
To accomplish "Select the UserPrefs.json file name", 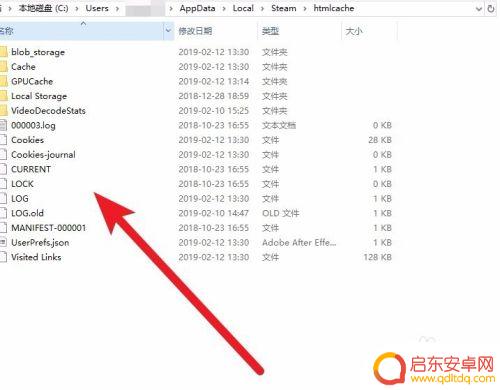I will [x=40, y=243].
